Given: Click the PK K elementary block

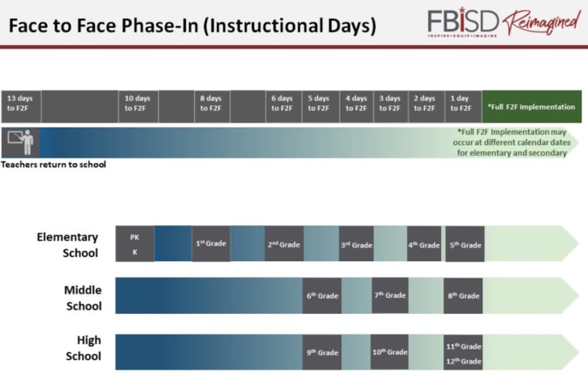Looking at the screenshot, I should click(x=135, y=244).
